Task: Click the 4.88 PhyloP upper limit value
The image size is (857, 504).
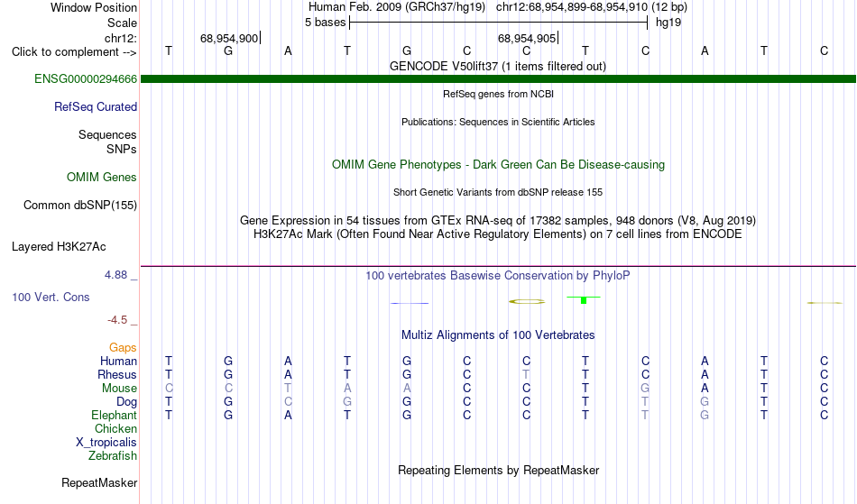Action: click(x=115, y=275)
